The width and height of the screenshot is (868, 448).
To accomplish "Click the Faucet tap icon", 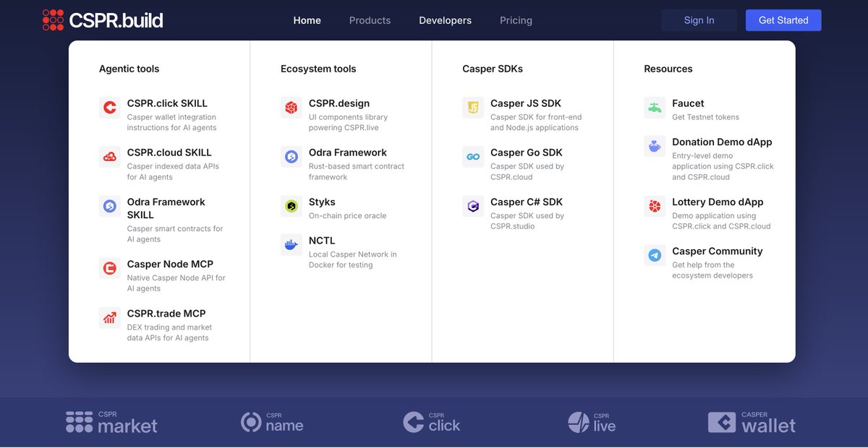I will [655, 108].
